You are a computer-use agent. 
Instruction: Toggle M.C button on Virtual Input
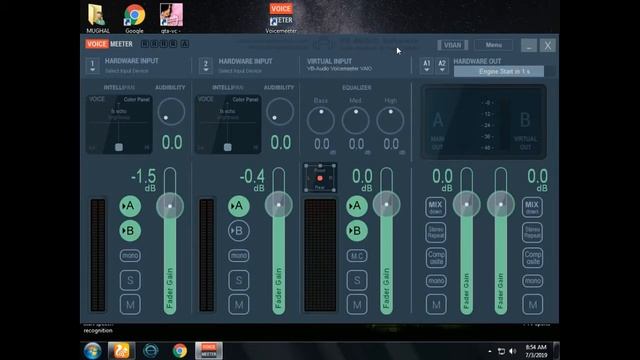tap(357, 256)
